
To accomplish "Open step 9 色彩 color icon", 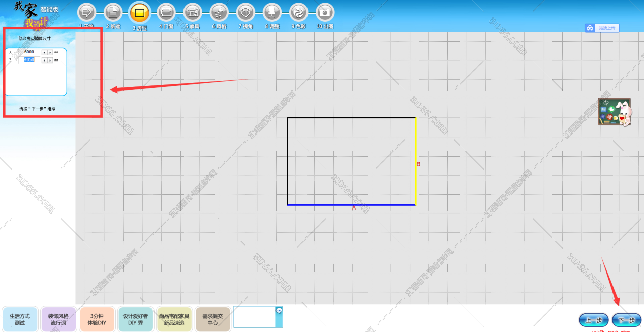I will (298, 12).
